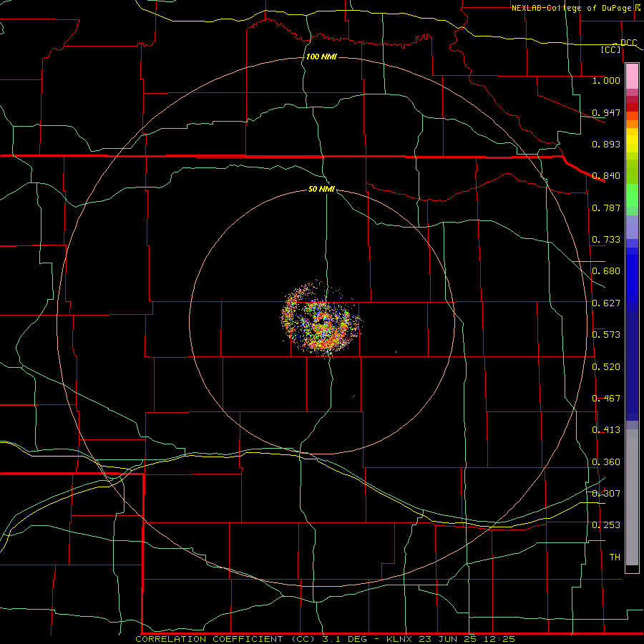Viewport: 644px width, 644px height.
Task: Click the 0.733 scale value
Action: tap(606, 240)
